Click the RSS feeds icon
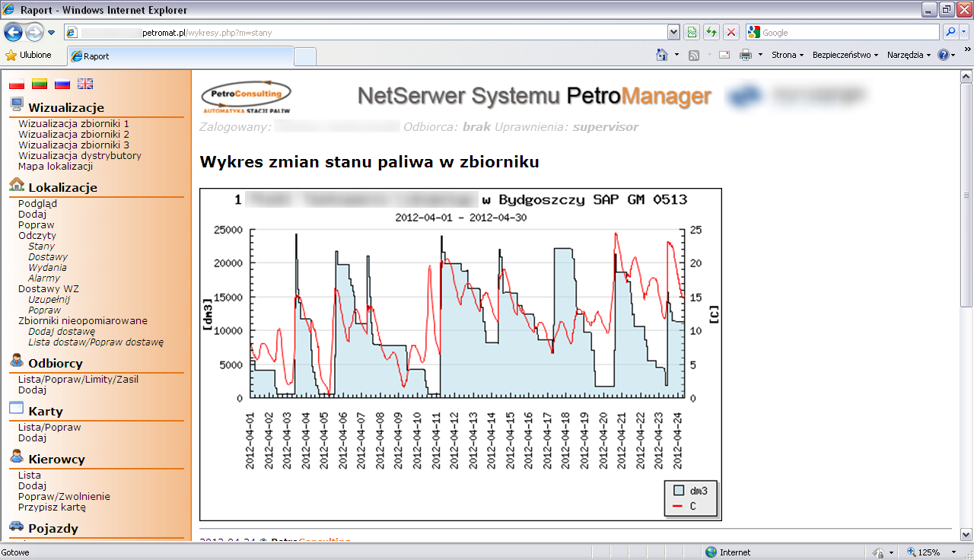Viewport: 974px width, 560px height. coord(694,55)
